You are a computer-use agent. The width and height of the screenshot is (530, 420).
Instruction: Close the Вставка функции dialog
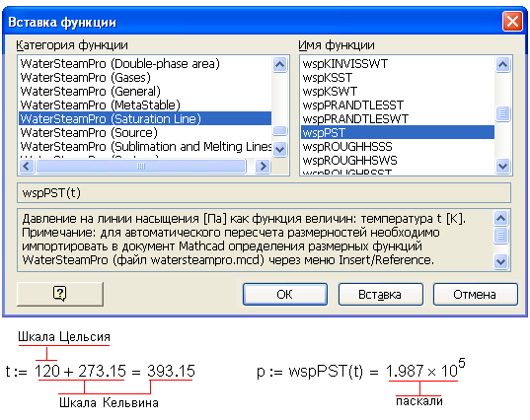coord(512,22)
